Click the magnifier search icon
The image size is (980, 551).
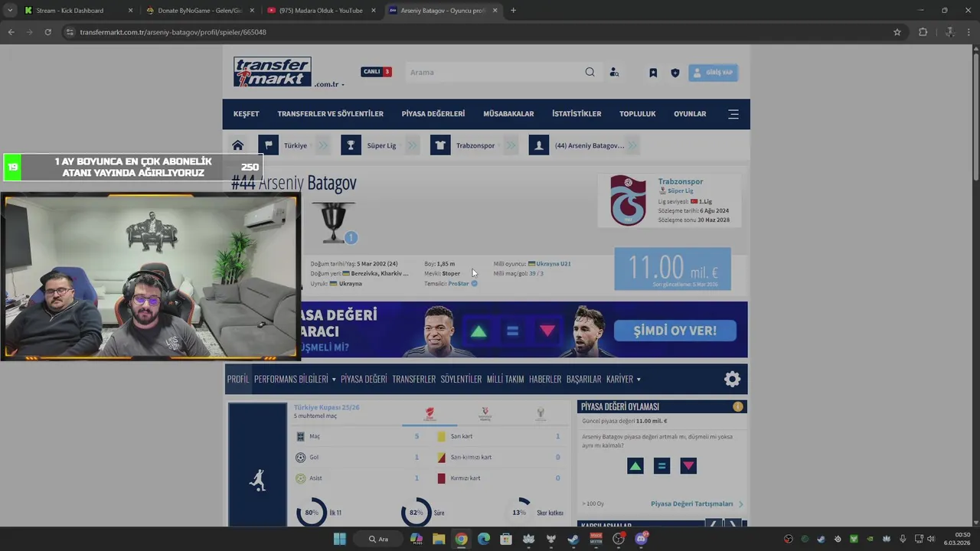click(x=590, y=72)
